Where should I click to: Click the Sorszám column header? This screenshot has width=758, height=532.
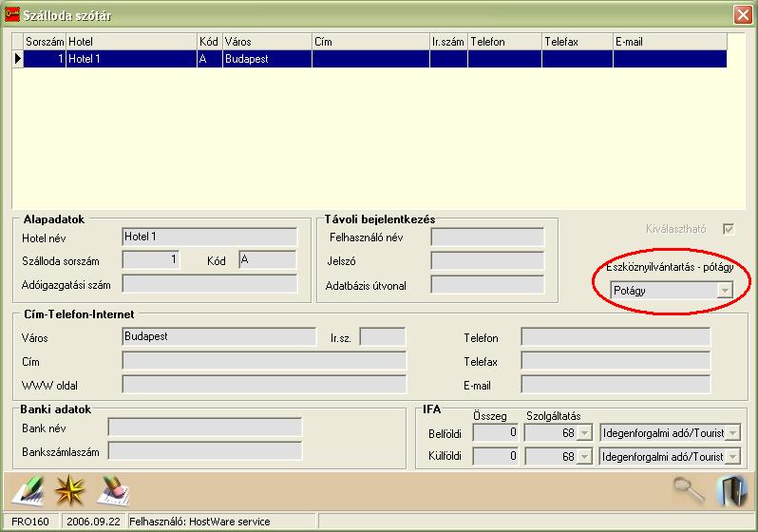click(x=45, y=42)
